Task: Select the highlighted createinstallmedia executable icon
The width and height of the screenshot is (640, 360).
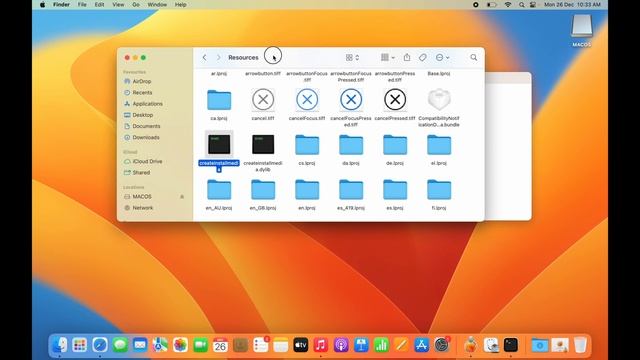Action: coord(219,144)
